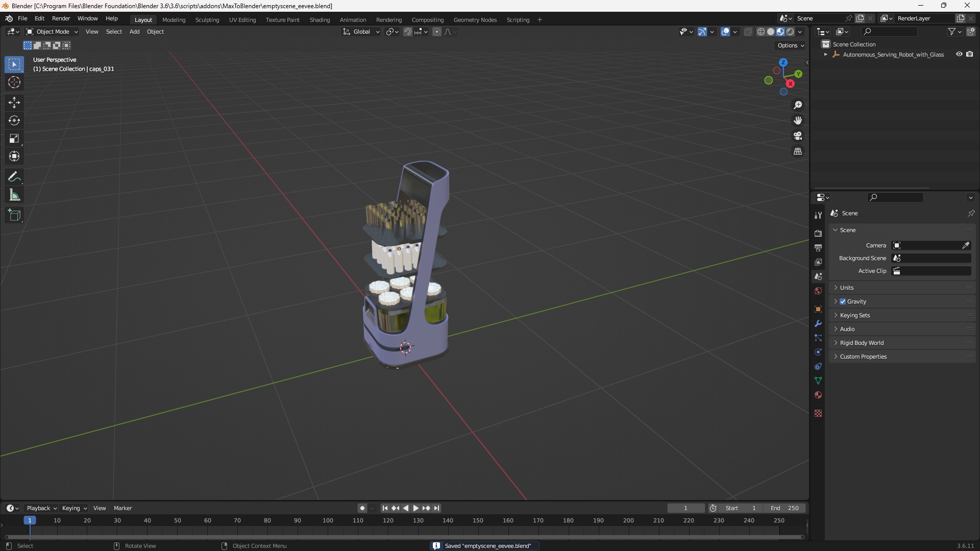Open the Render menu
Viewport: 980px width, 551px height.
pos(61,18)
